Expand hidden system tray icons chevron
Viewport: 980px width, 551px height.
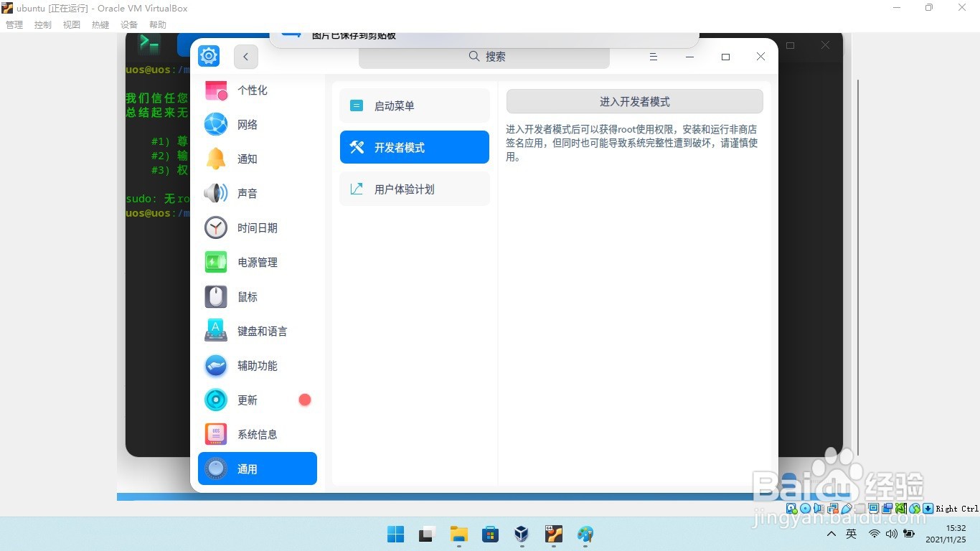pos(831,534)
